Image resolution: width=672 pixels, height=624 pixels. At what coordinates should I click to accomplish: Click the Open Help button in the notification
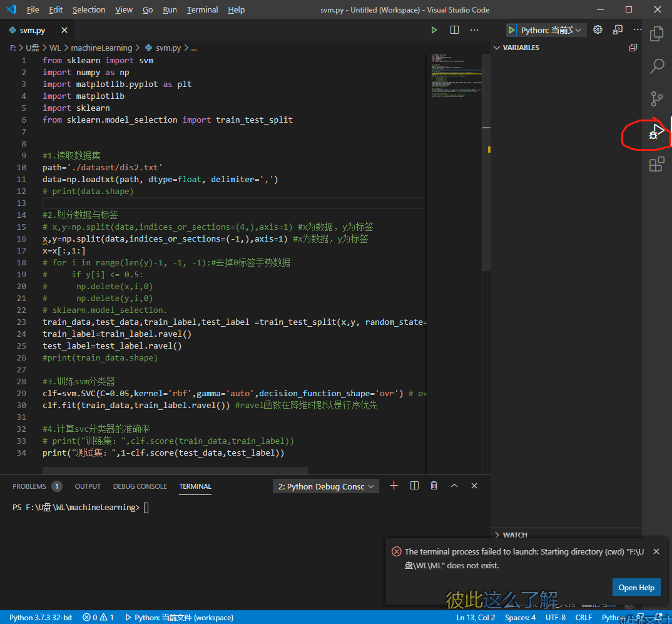pyautogui.click(x=636, y=587)
